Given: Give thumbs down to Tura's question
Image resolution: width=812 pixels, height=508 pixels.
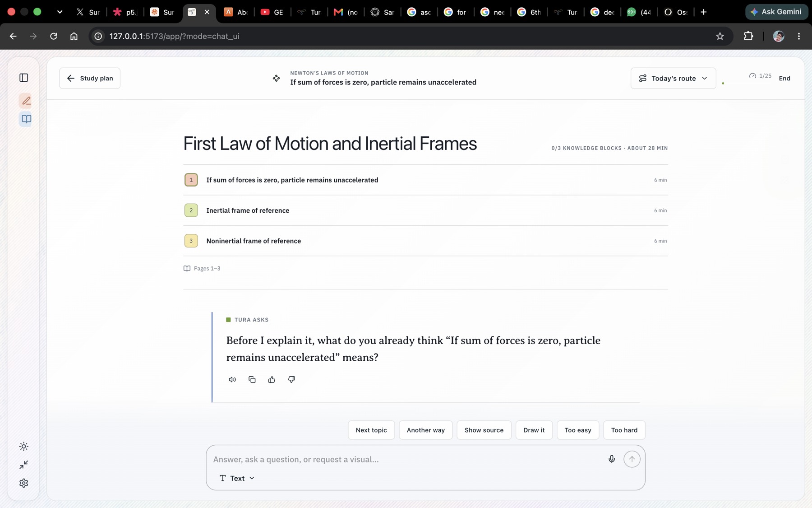Looking at the screenshot, I should pyautogui.click(x=291, y=380).
